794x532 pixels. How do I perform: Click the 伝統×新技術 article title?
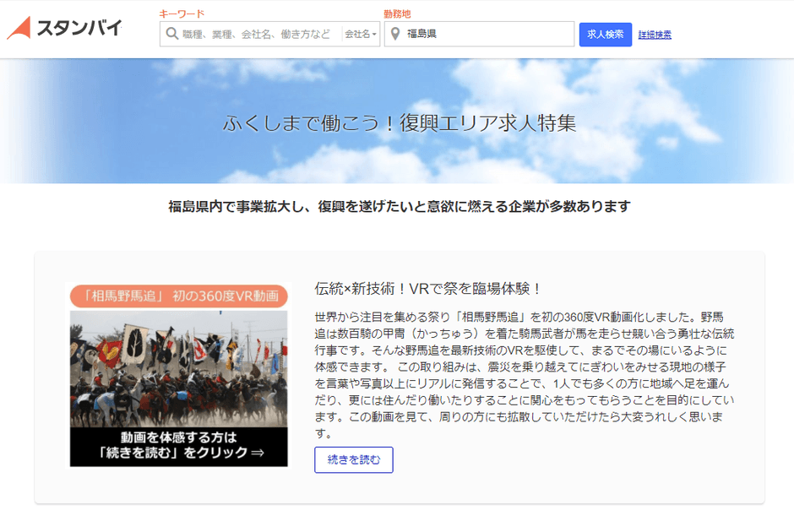(427, 288)
